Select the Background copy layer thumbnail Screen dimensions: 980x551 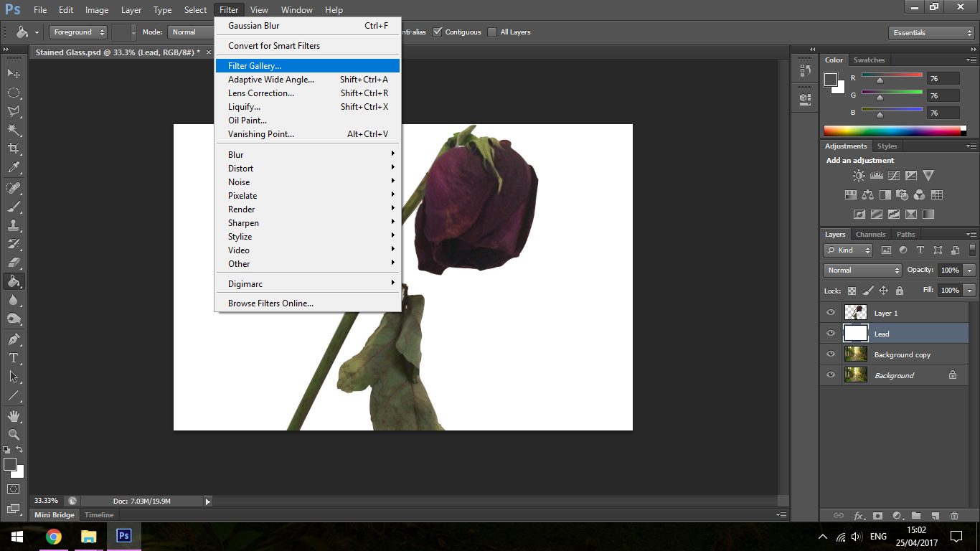[x=856, y=354]
